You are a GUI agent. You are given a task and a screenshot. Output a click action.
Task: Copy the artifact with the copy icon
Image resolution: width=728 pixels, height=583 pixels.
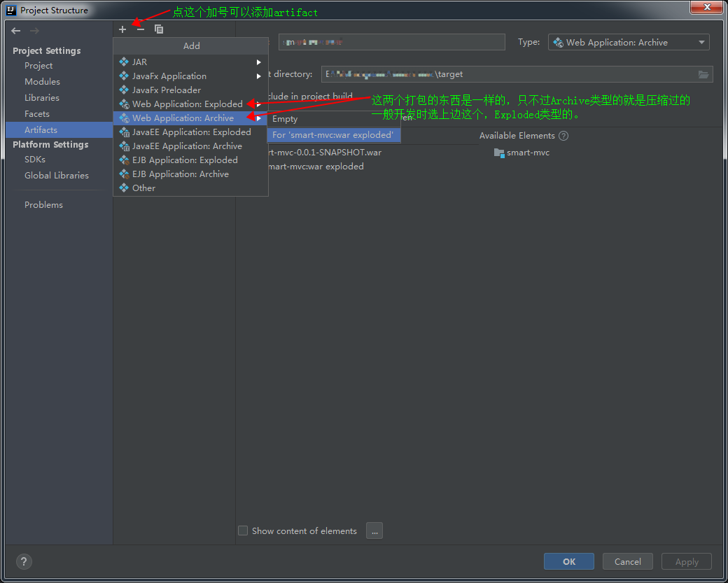(159, 29)
